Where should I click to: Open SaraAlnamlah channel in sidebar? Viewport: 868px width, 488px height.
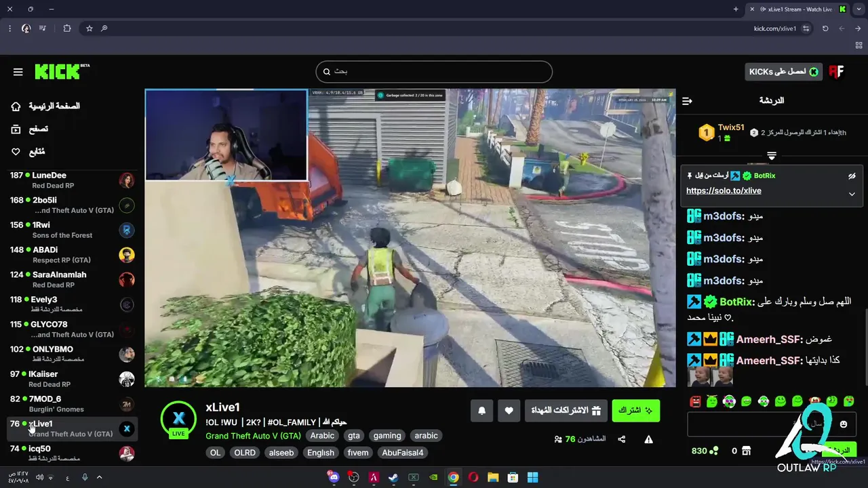click(71, 280)
